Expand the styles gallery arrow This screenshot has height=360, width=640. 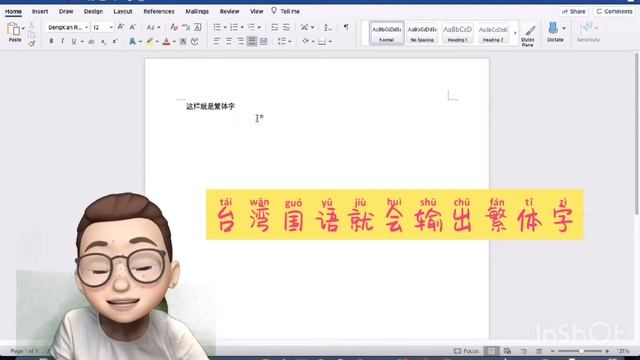tap(515, 33)
